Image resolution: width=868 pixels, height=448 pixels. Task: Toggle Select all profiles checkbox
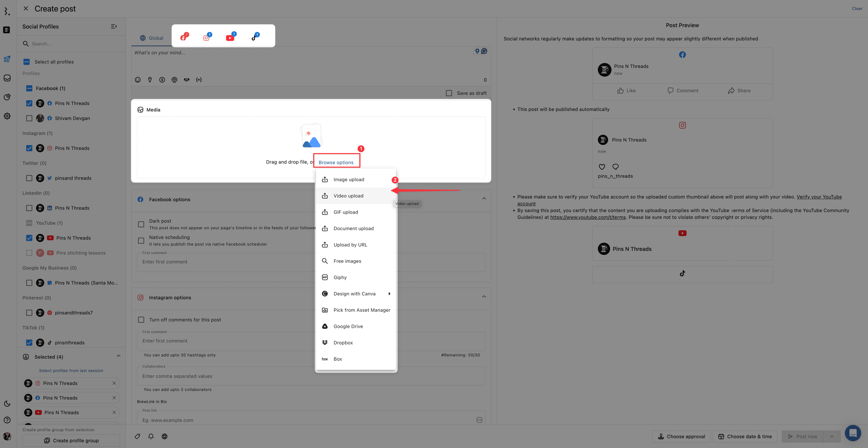[27, 62]
